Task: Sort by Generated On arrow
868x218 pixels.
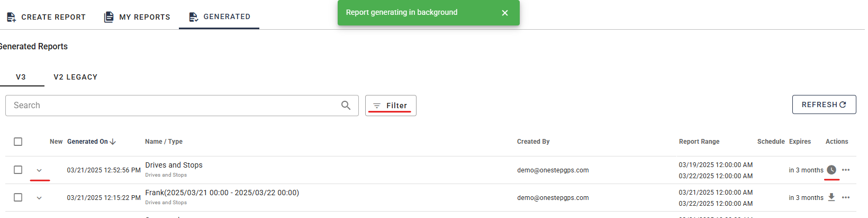Action: [113, 142]
